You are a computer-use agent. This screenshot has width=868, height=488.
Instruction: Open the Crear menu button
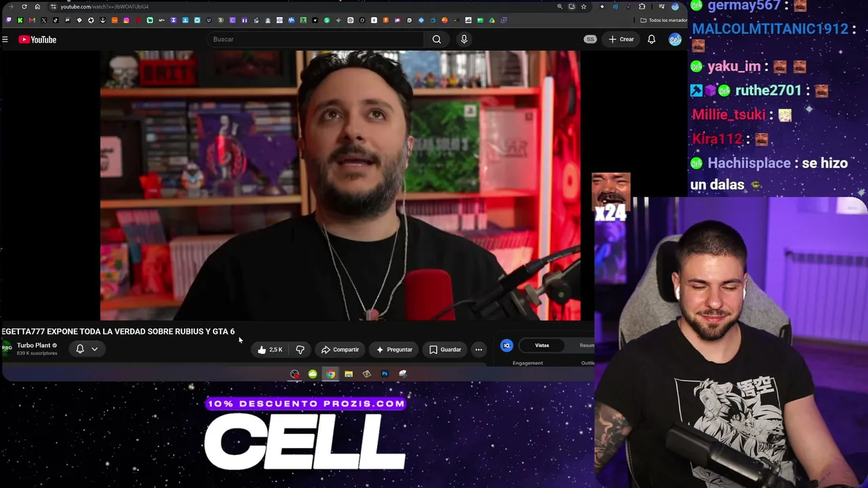click(621, 39)
